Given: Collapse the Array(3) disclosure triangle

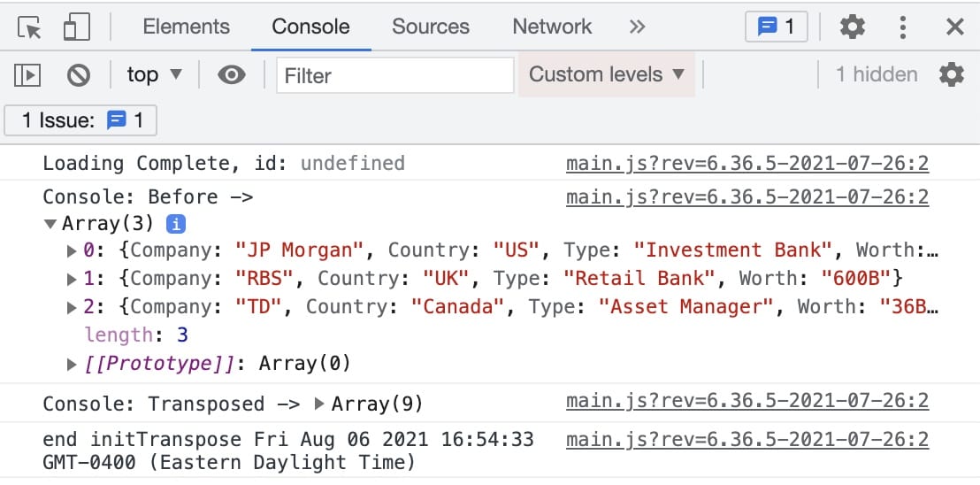Looking at the screenshot, I should click(x=51, y=224).
